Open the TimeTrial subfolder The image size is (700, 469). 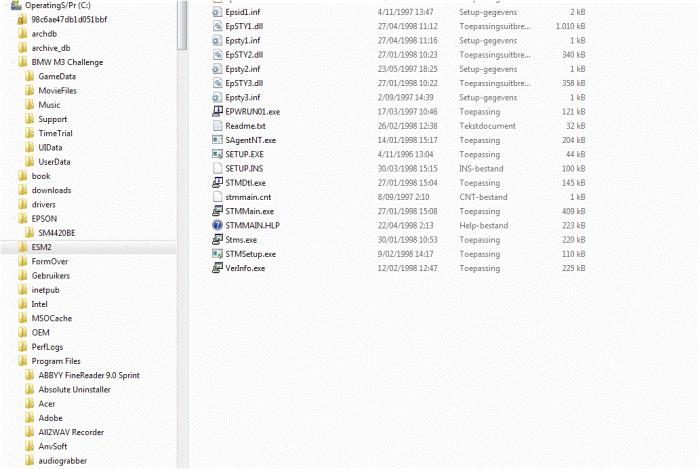pyautogui.click(x=55, y=133)
